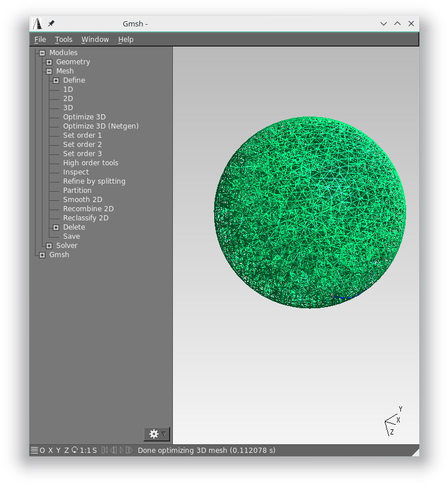
Task: Open Partition tool
Action: (x=78, y=190)
